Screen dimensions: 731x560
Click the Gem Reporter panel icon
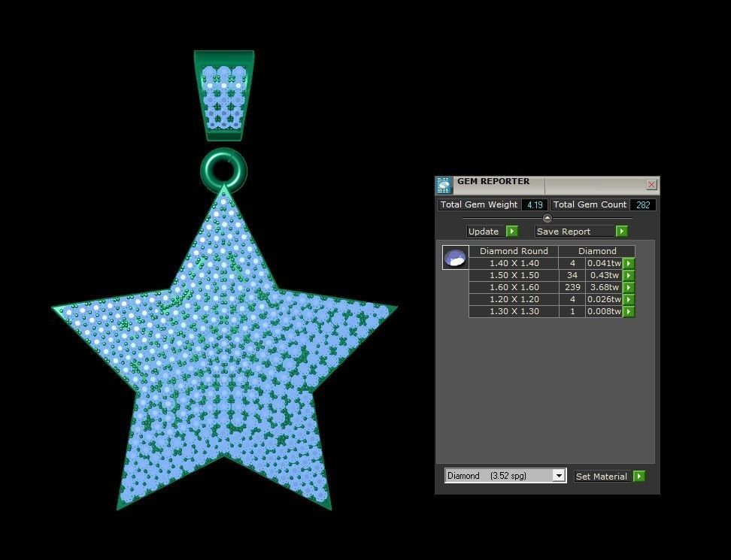click(x=444, y=186)
